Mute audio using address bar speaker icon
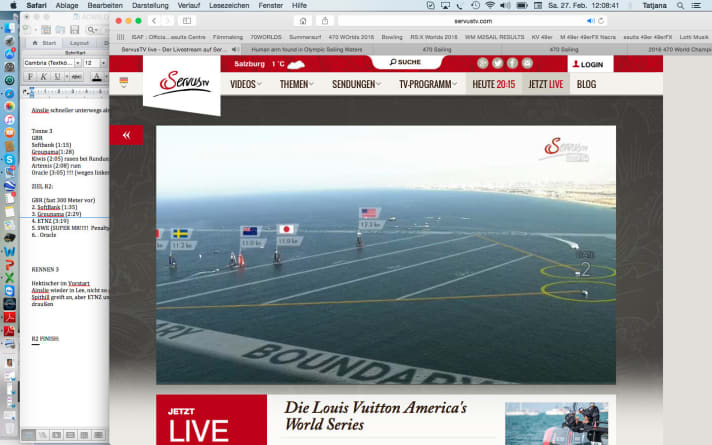 590,21
